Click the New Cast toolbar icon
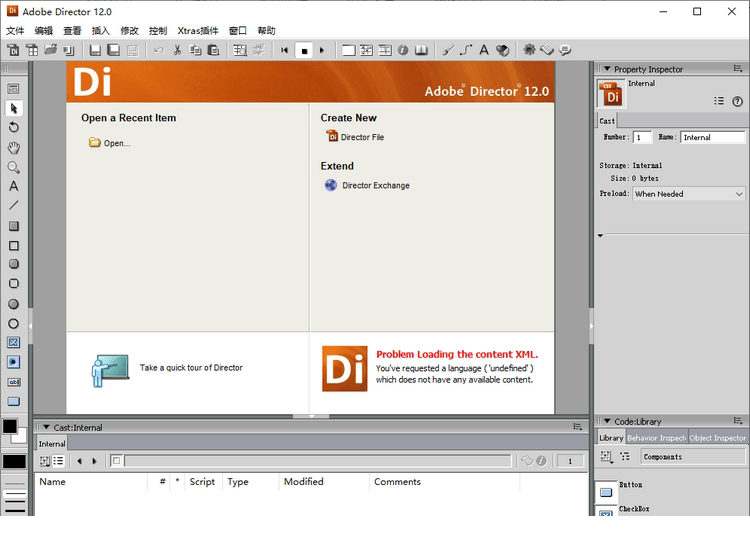The height and width of the screenshot is (536, 750). click(x=32, y=50)
